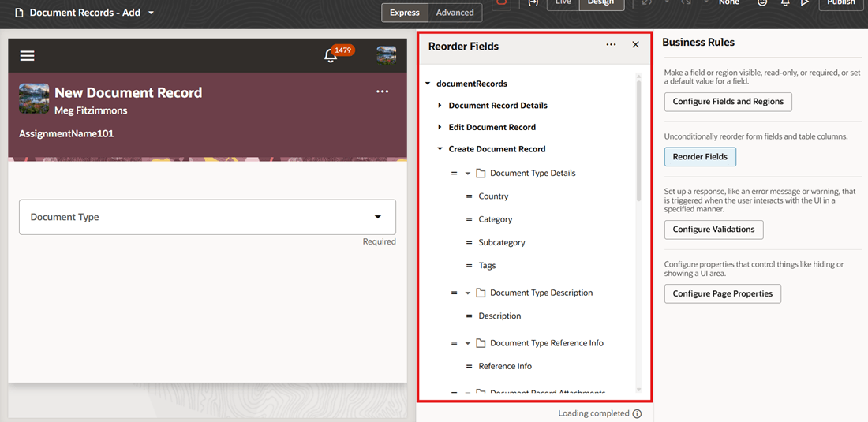
Task: Click drag handle beside Category
Action: tap(469, 219)
